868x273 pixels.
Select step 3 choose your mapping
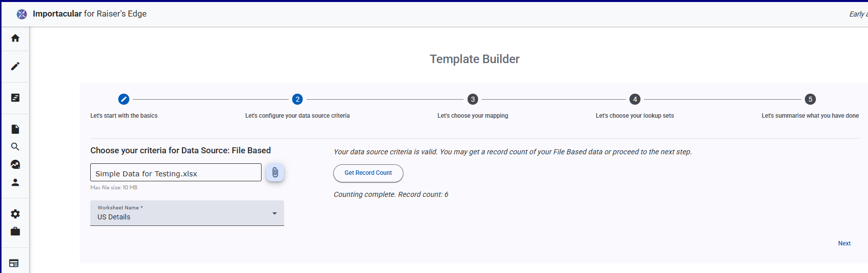pyautogui.click(x=473, y=99)
